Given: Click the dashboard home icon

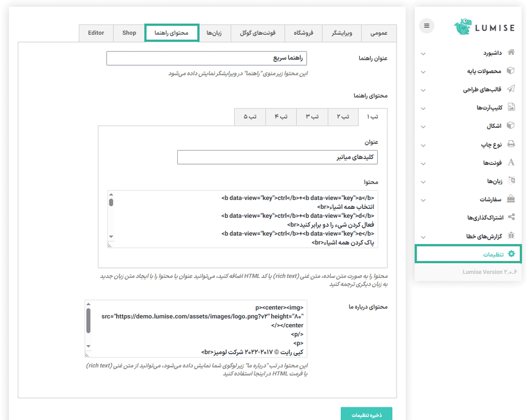Looking at the screenshot, I should coord(511,53).
